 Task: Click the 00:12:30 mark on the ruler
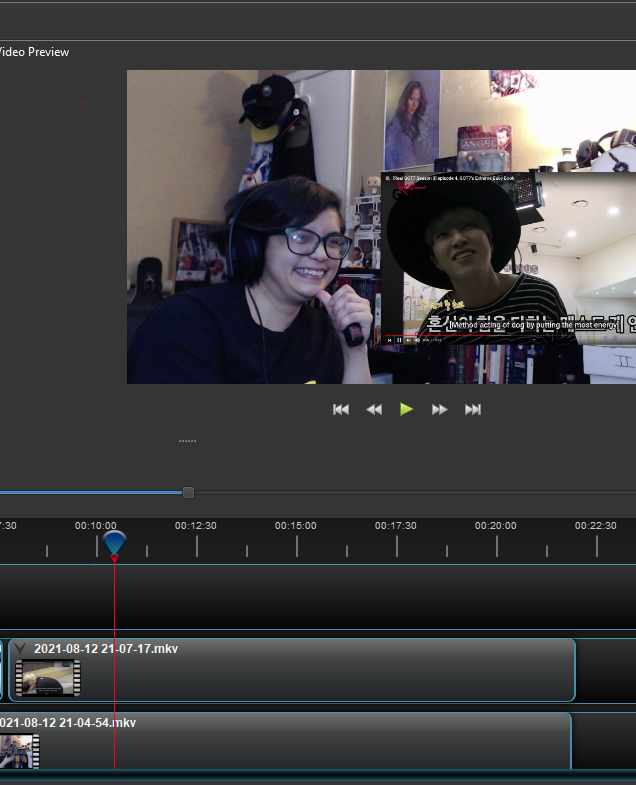coord(196,526)
